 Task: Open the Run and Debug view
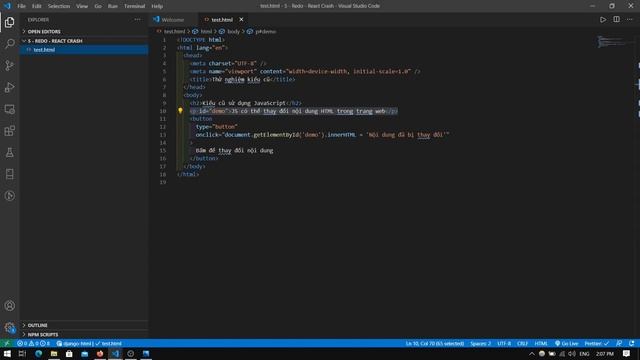point(9,87)
